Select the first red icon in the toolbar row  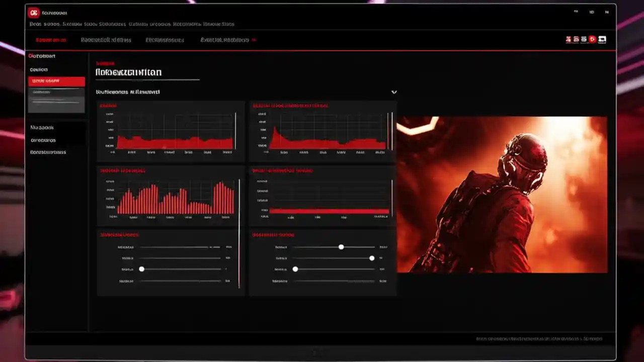tap(568, 39)
